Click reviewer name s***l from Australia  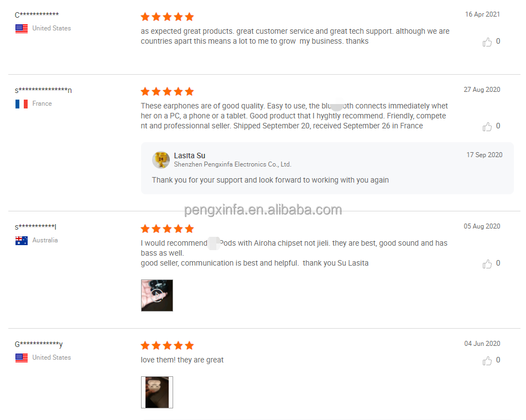[x=35, y=227]
